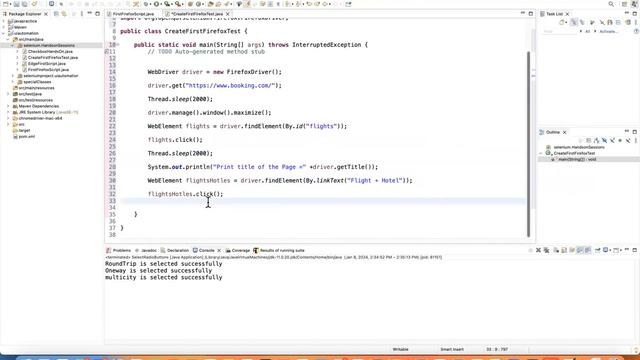
Task: Click the Save All icon in toolbar
Action: 24,4
